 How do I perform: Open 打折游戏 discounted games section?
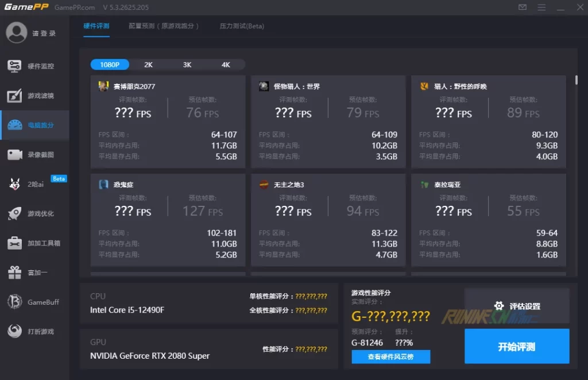[x=34, y=332]
